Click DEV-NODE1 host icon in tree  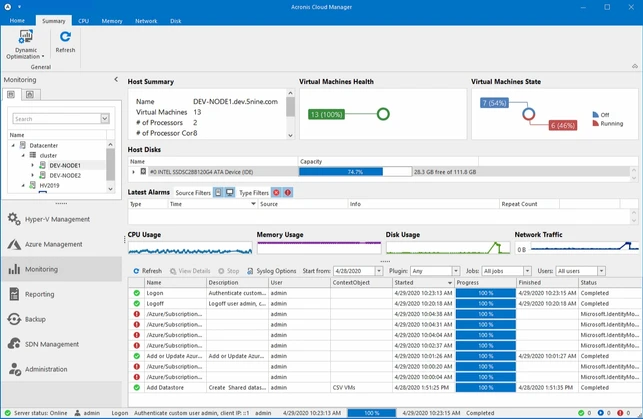(x=42, y=165)
